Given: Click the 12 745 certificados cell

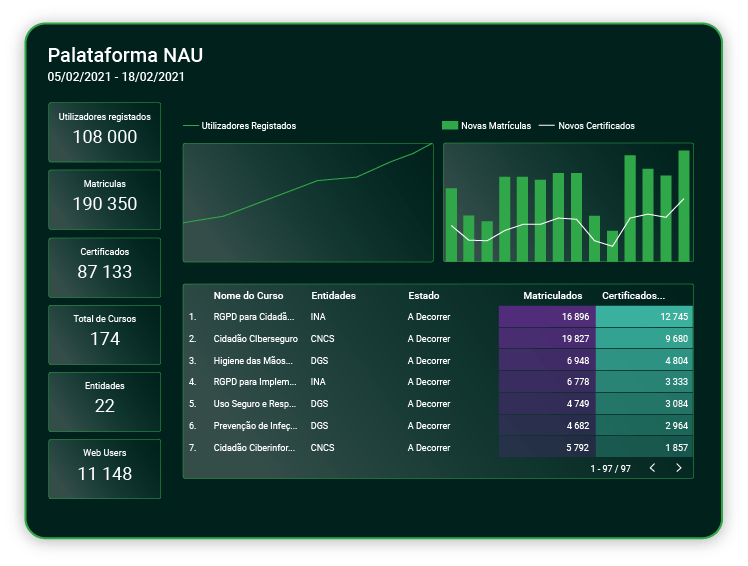Looking at the screenshot, I should 644,316.
